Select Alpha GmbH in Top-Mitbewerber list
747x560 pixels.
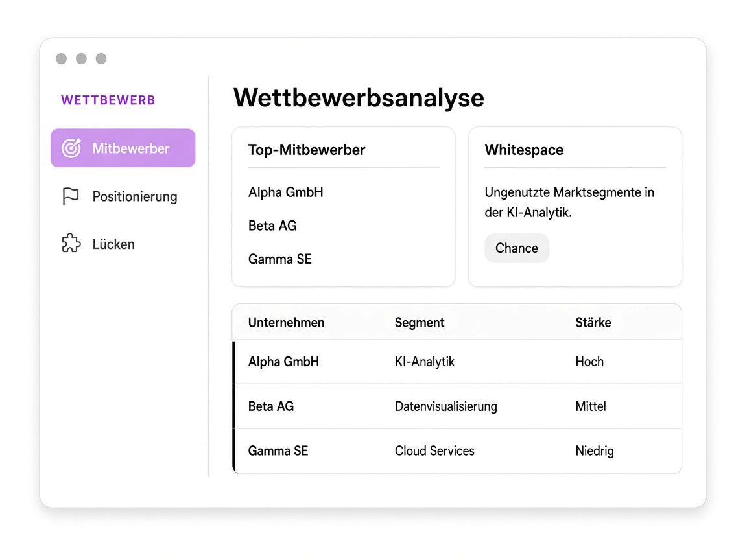click(285, 192)
